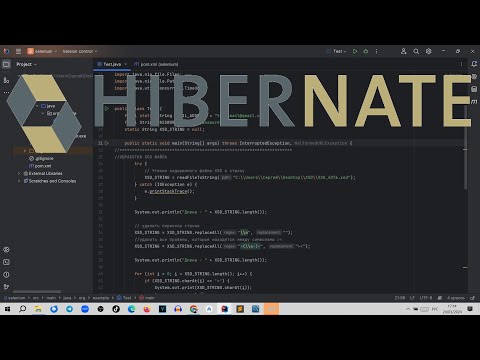Open the Notifications bell icon
This screenshot has width=480, height=360.
coord(474,64)
